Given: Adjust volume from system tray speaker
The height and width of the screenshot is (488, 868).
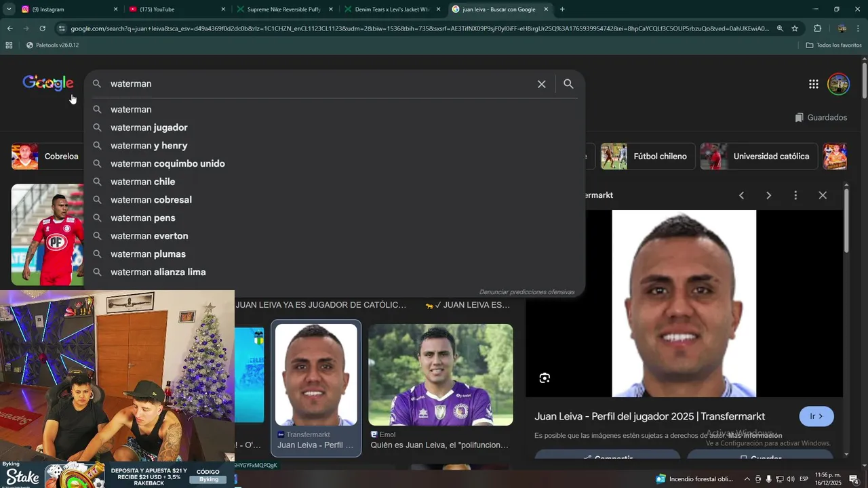Looking at the screenshot, I should (x=790, y=479).
